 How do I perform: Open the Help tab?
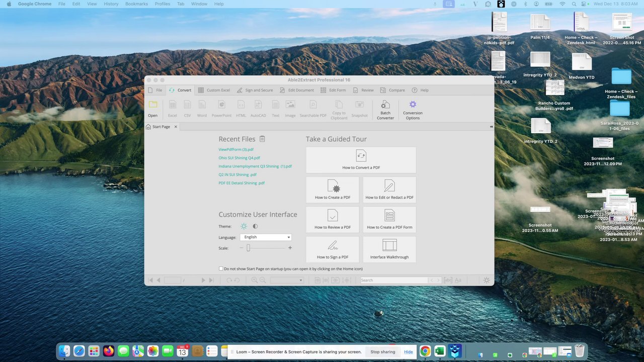point(420,90)
